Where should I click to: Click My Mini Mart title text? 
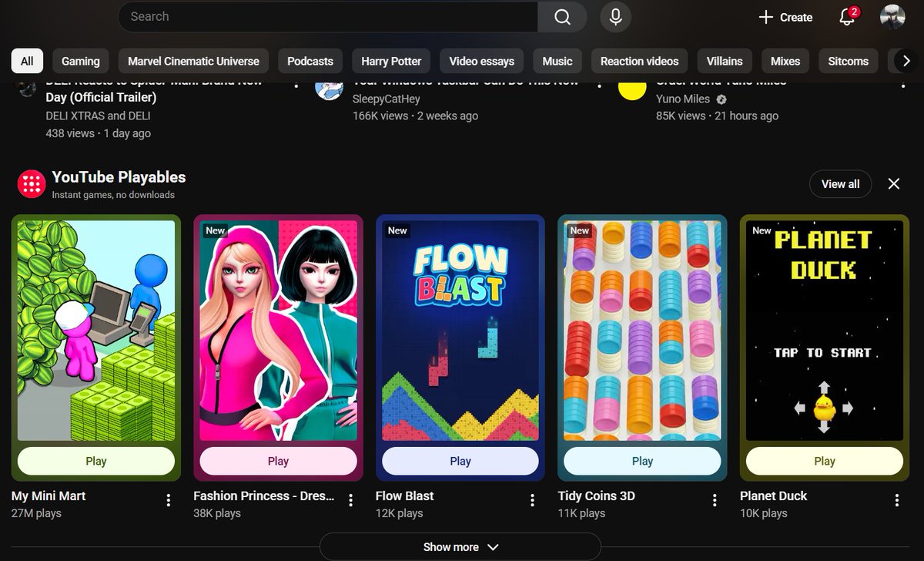pos(49,495)
